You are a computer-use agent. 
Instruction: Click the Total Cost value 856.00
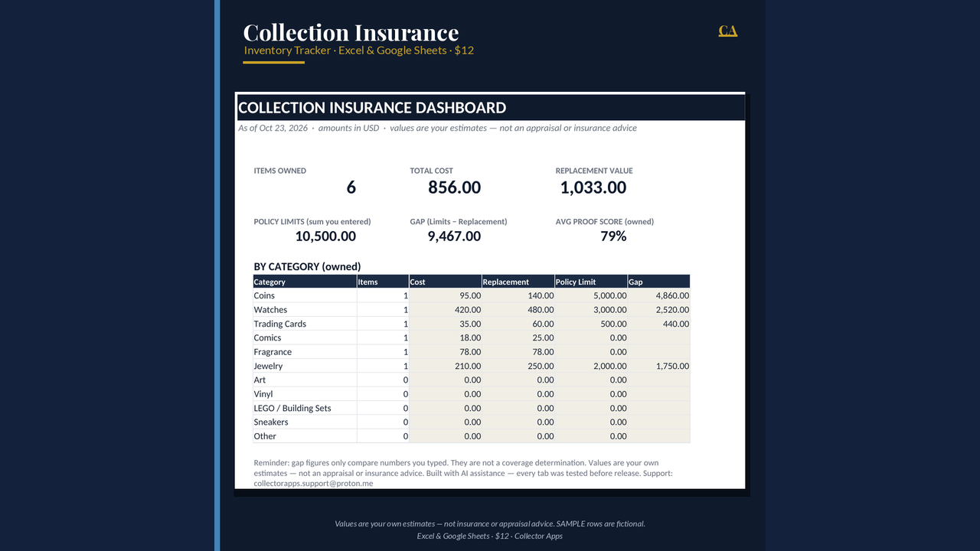pyautogui.click(x=454, y=187)
